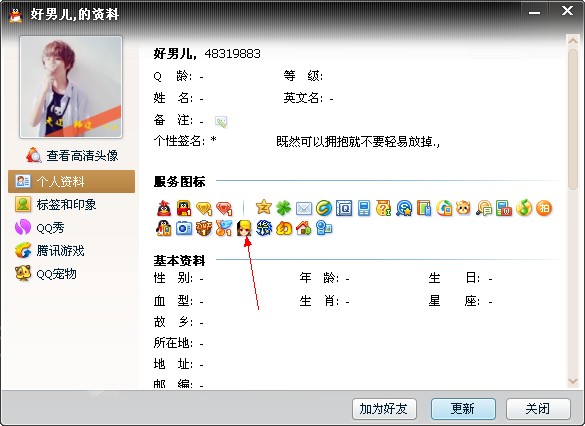Click the colorful circle browser icon
Viewport: 585px width, 426px height.
444,208
